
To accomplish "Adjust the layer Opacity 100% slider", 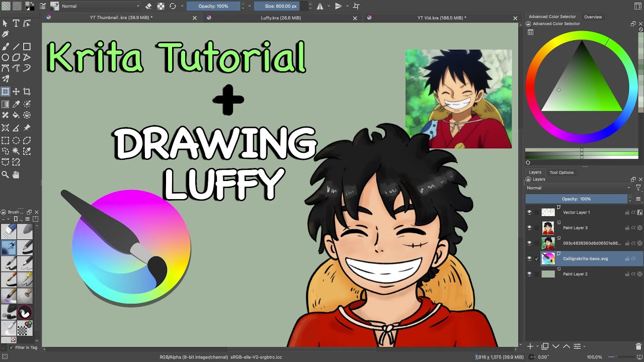I will coord(577,199).
